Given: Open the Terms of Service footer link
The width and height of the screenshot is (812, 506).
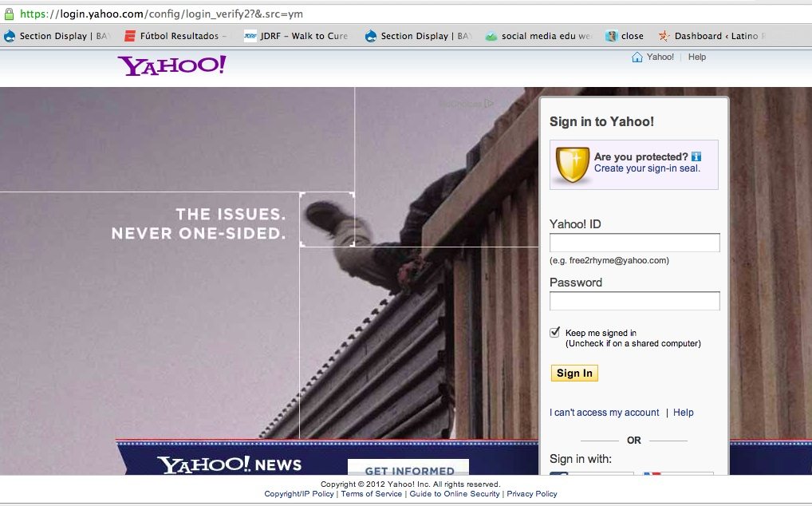Looking at the screenshot, I should point(372,493).
